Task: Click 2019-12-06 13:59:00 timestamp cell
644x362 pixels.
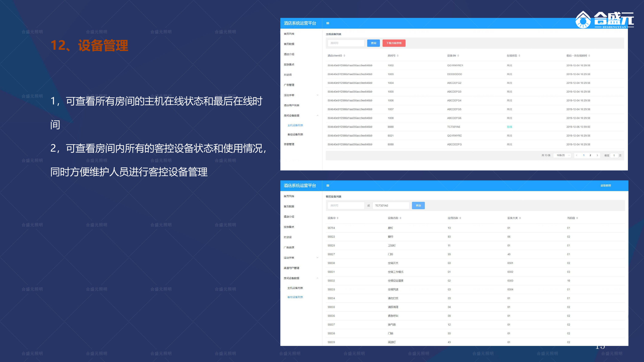Action: coord(578,127)
